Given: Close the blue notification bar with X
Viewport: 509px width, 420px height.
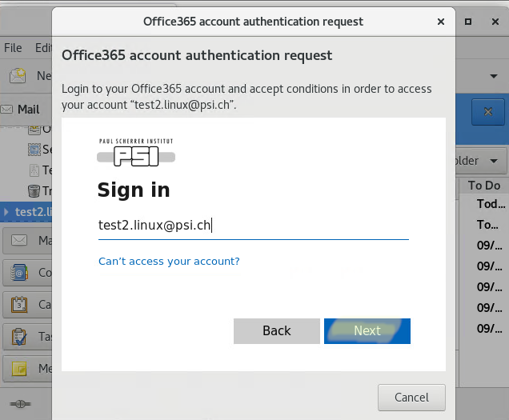Looking at the screenshot, I should click(487, 112).
